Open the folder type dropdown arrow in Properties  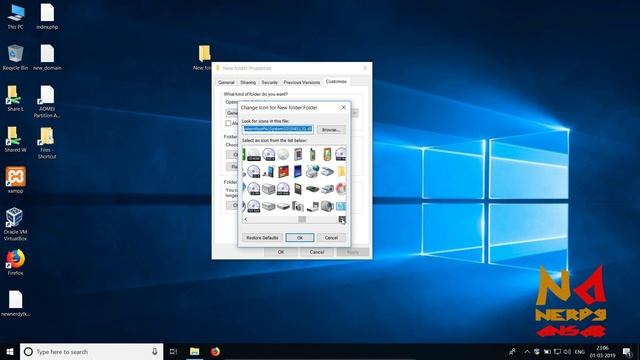[355, 113]
